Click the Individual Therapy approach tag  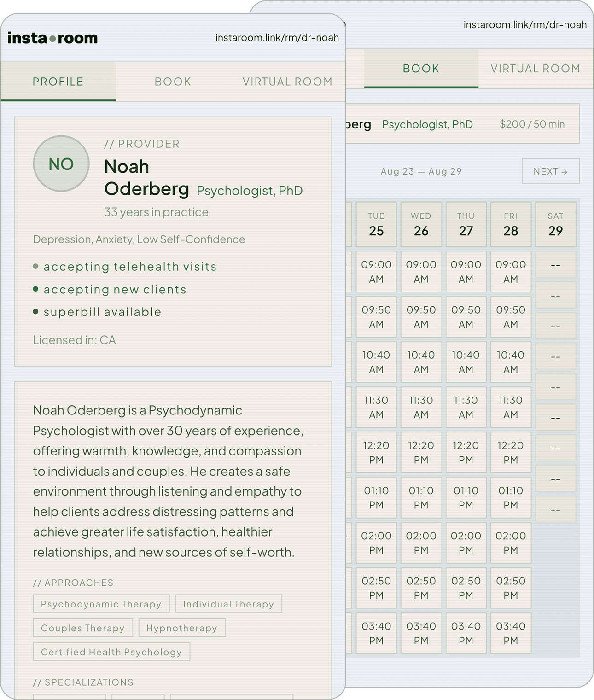pos(228,604)
